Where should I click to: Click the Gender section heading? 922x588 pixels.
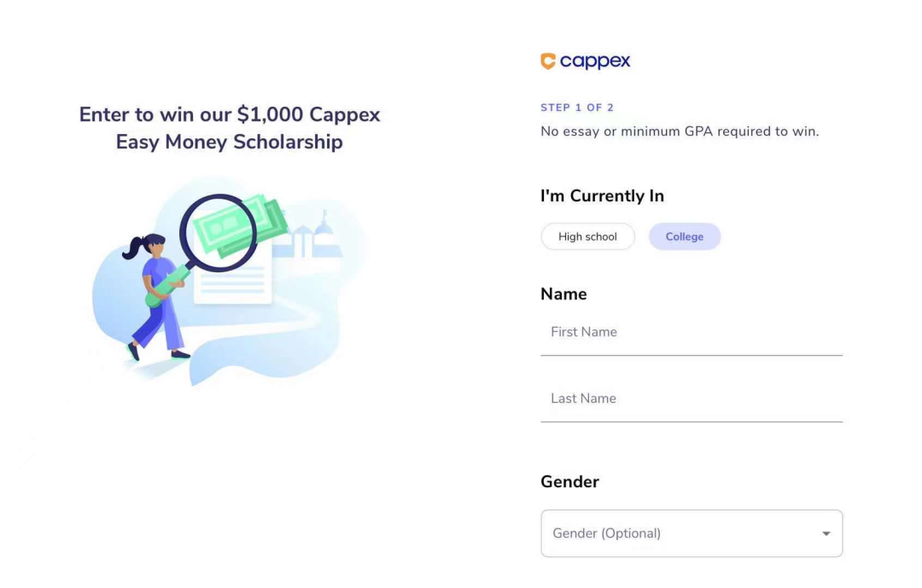569,481
